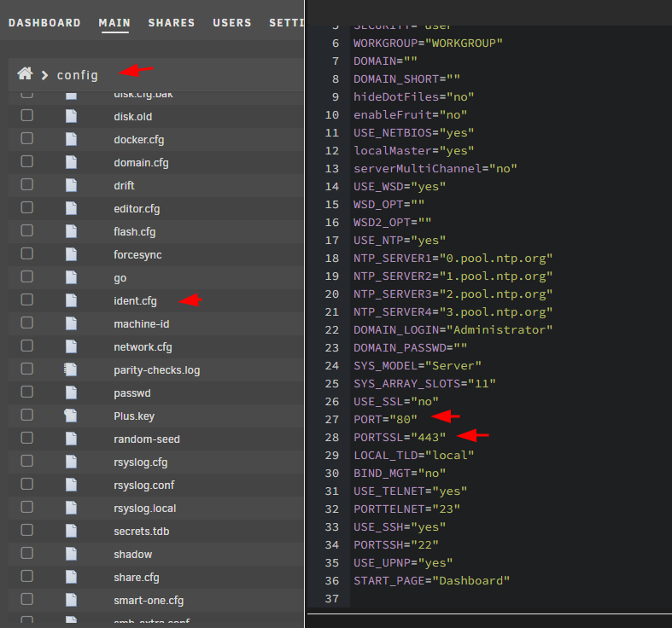Open the network.cfg file

point(143,347)
